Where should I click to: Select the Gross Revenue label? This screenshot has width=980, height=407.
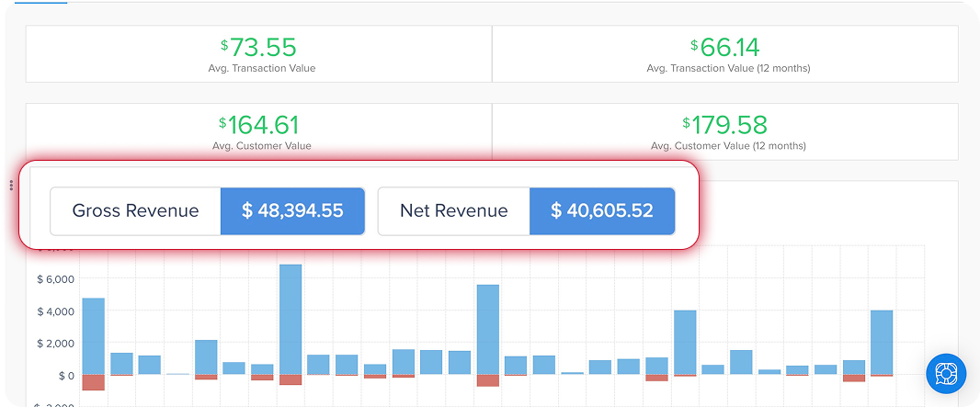pos(135,211)
